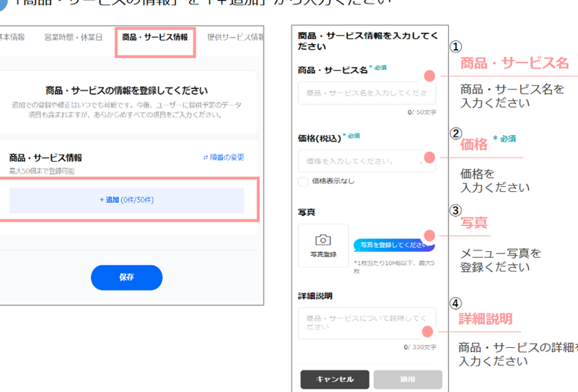Focus the 詳細説明 text area

point(367,323)
